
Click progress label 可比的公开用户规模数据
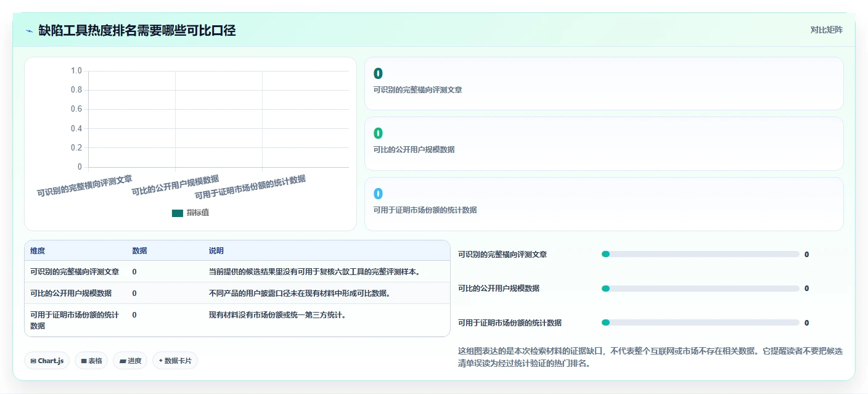click(499, 289)
